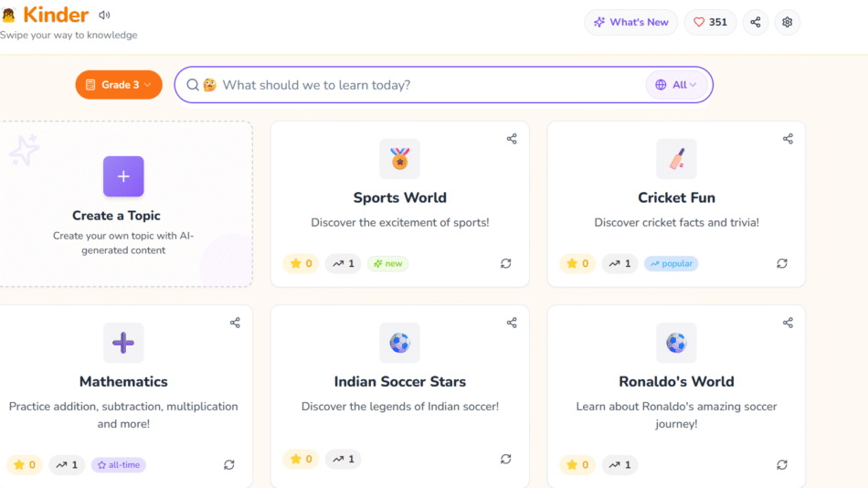Share the Cricket Fun topic card
Screen dimensions: 868x488
pos(788,139)
